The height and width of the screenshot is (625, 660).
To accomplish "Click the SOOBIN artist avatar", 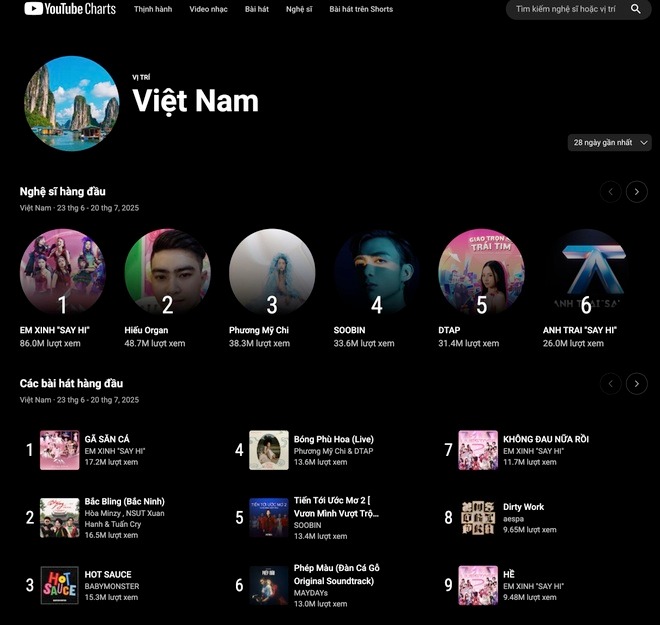I will pos(377,271).
